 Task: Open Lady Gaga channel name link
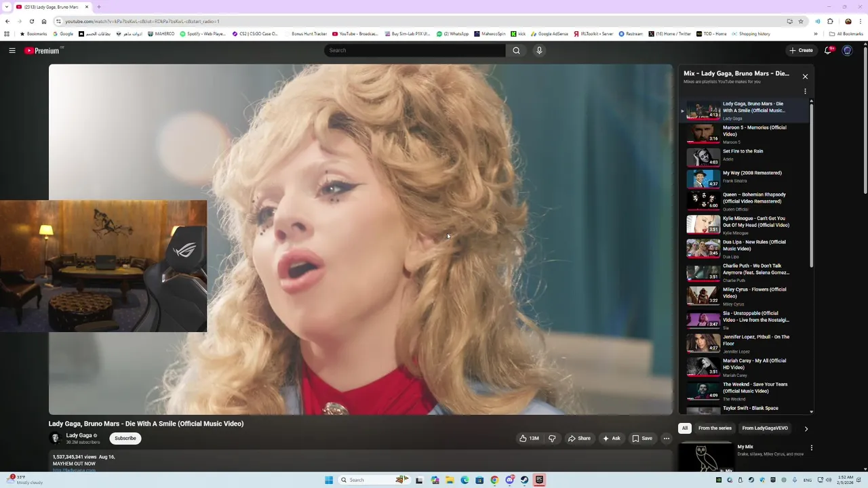[79, 435]
